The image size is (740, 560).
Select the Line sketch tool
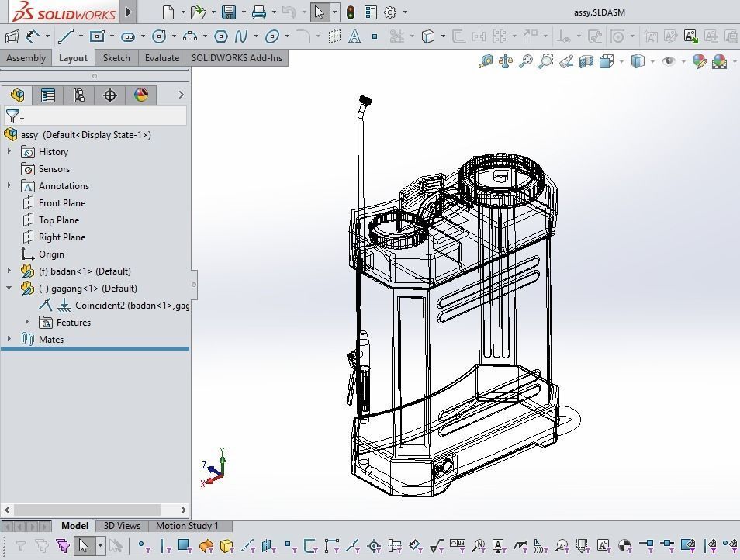(x=66, y=36)
